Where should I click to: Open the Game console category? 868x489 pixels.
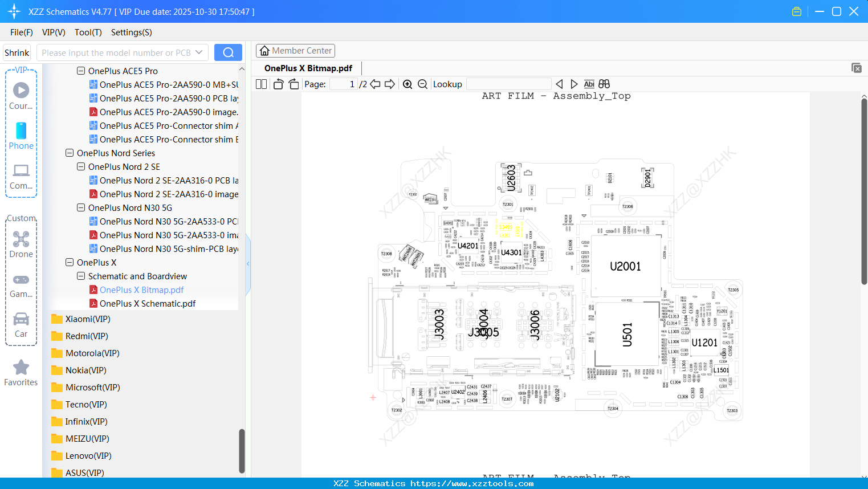[21, 286]
